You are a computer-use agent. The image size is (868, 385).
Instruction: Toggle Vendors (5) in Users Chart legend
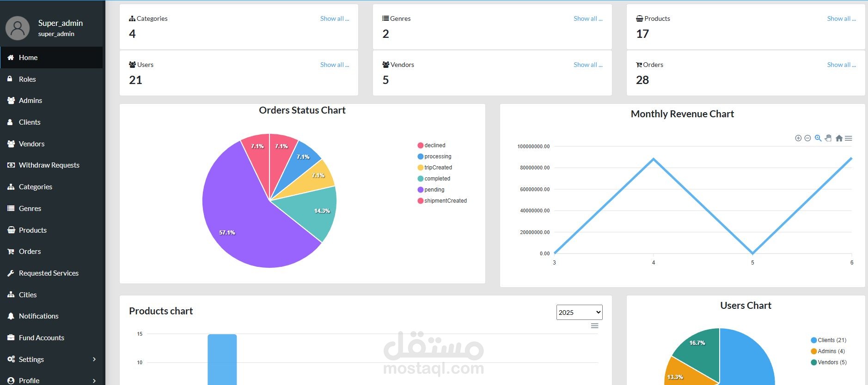(829, 362)
